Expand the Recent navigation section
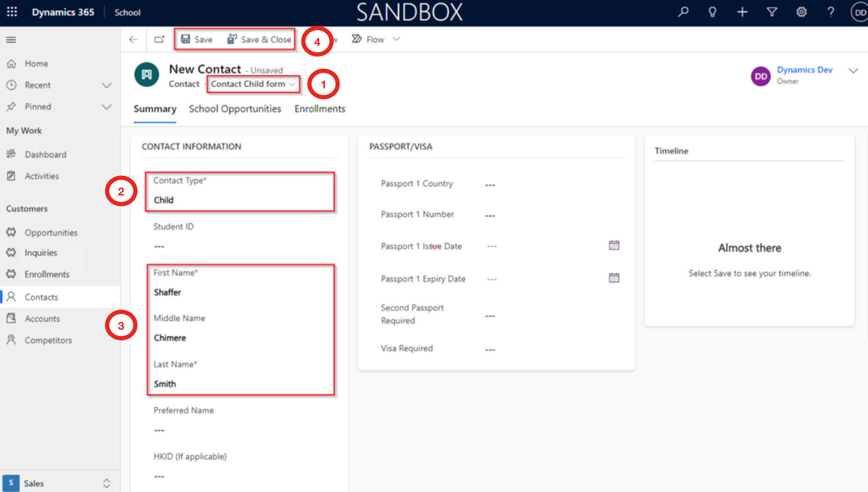The height and width of the screenshot is (492, 868). [107, 85]
